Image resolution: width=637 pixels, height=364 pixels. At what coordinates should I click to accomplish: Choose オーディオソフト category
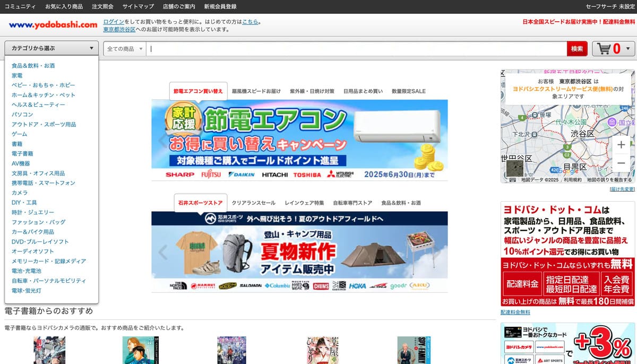[33, 252]
